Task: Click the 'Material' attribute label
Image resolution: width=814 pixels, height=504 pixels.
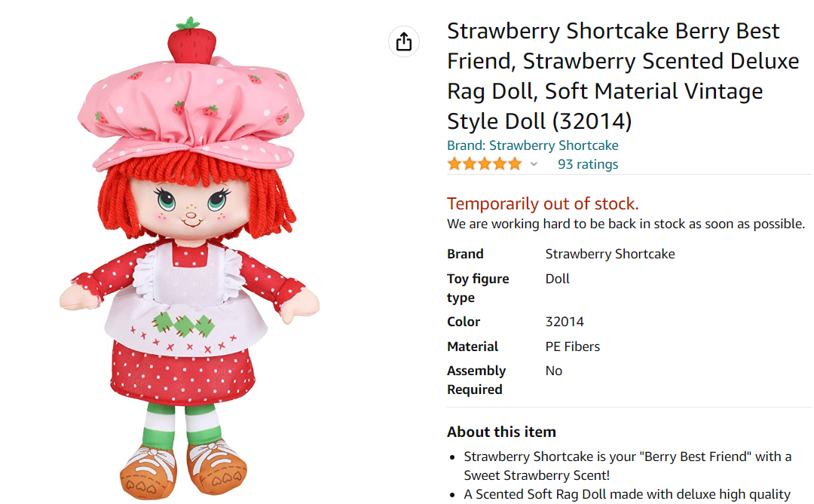Action: 473,347
